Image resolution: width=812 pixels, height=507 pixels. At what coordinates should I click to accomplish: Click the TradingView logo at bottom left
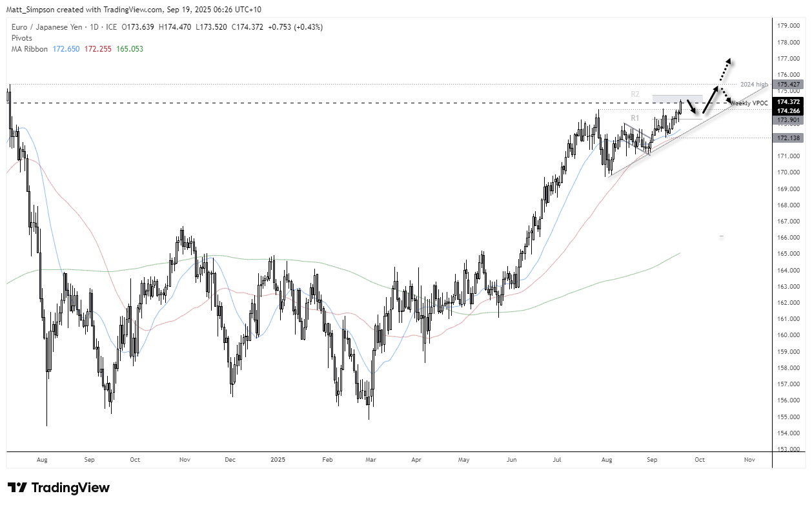click(58, 487)
